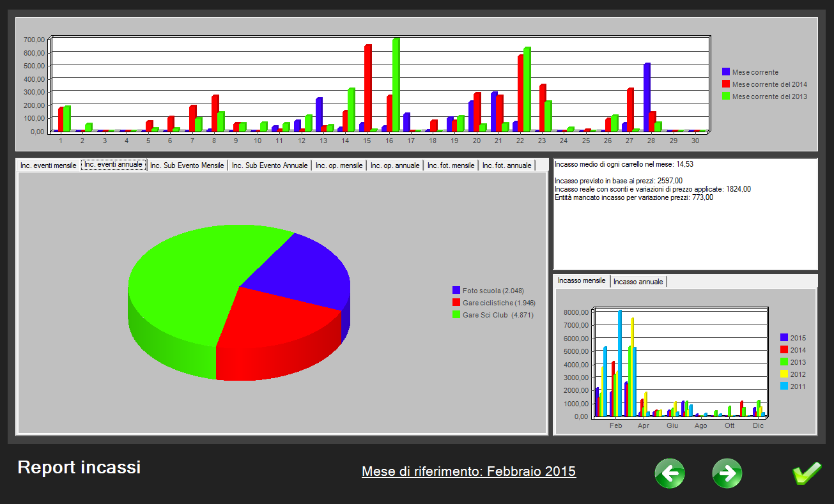Select the Inc. fot. annuale tab
The width and height of the screenshot is (834, 504).
tap(507, 165)
